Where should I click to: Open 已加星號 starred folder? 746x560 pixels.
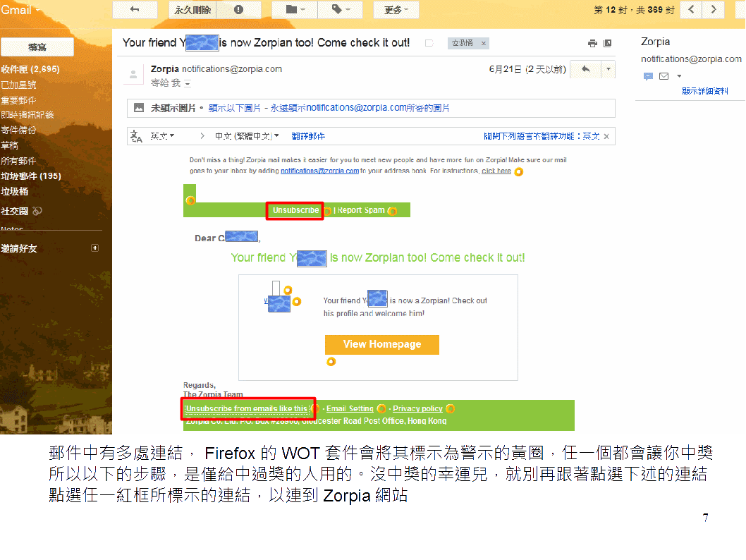(x=18, y=85)
